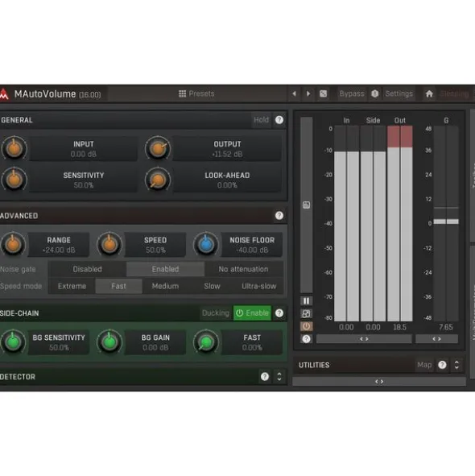This screenshot has height=476, width=475.
Task: Toggle the Hold button in General
Action: pyautogui.click(x=261, y=120)
